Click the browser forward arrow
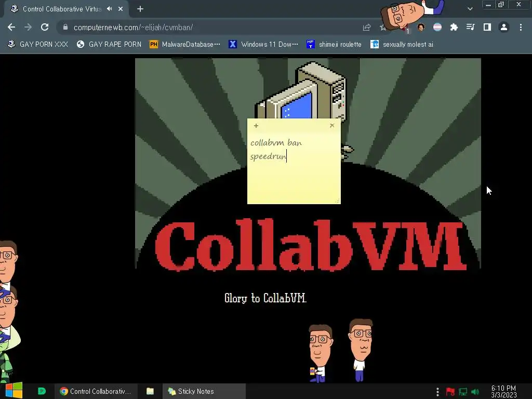 coord(28,27)
